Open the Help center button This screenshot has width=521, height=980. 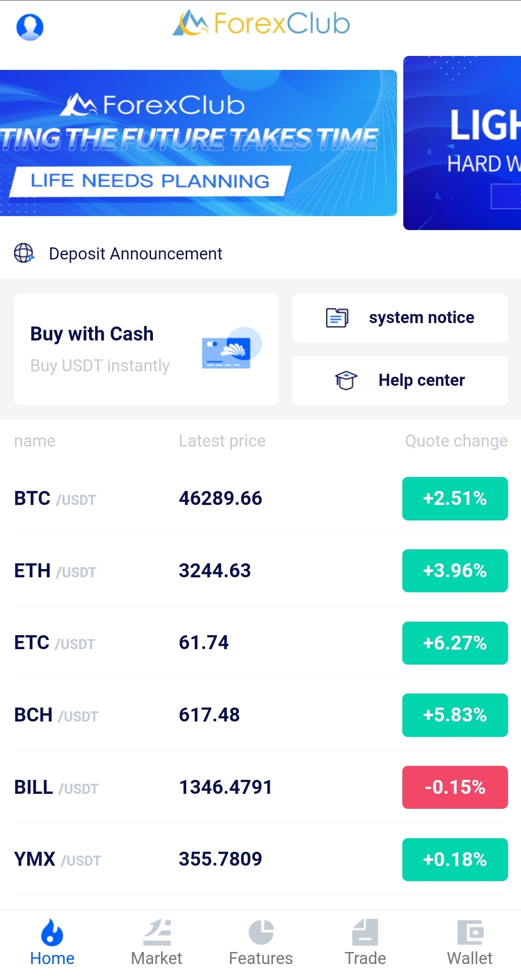point(400,381)
